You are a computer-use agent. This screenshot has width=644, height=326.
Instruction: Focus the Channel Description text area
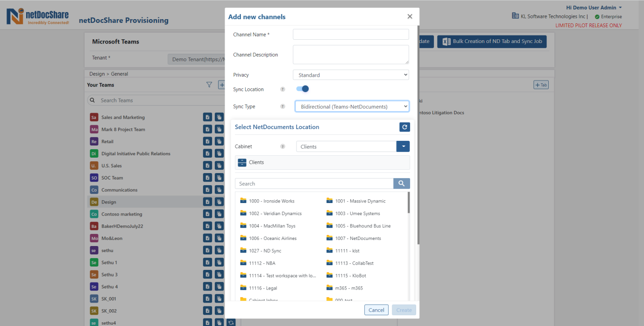pos(351,54)
